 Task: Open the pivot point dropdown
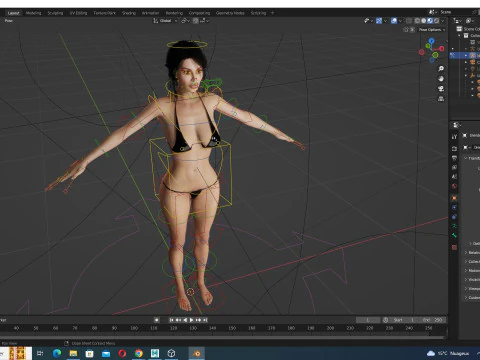click(185, 21)
